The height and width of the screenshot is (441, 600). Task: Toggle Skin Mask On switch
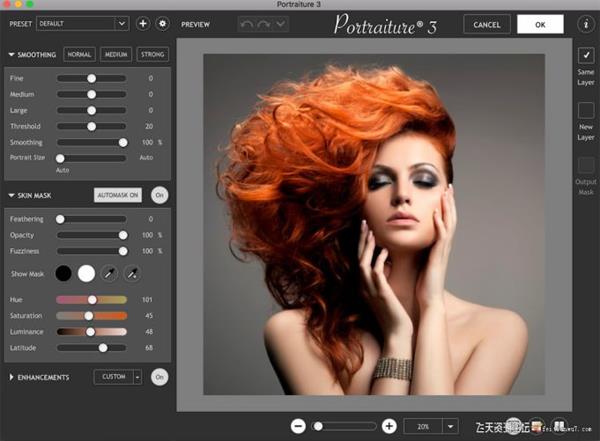pyautogui.click(x=160, y=195)
